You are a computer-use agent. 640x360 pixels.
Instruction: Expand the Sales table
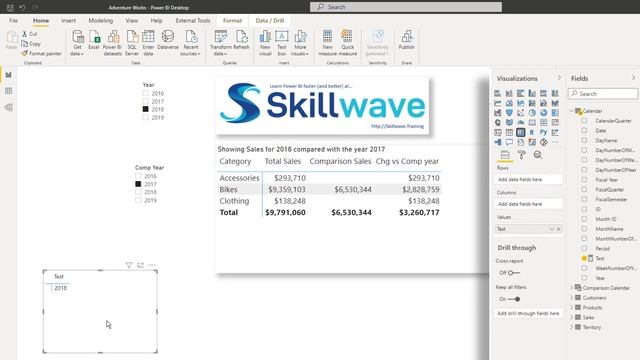coord(571,317)
